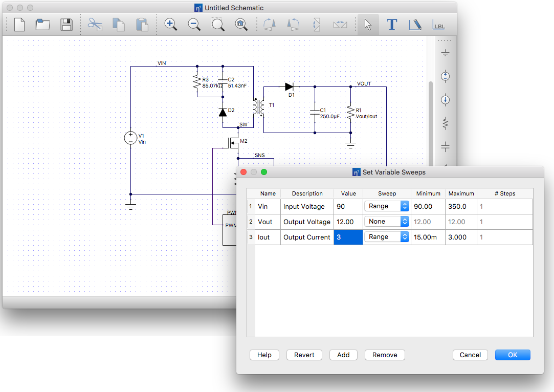
Task: Select diode D1 in schematic
Action: 289,86
